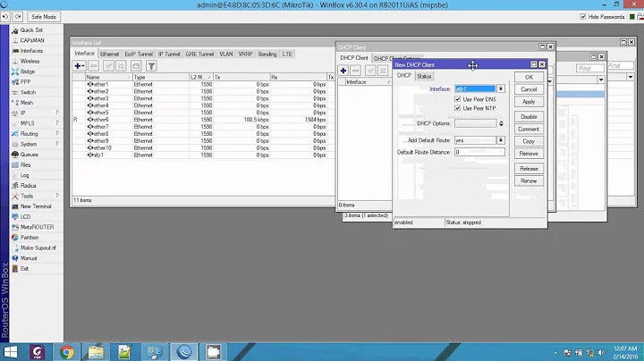Switch to Status tab in New DHCP Client
644x361 pixels.
click(x=424, y=76)
